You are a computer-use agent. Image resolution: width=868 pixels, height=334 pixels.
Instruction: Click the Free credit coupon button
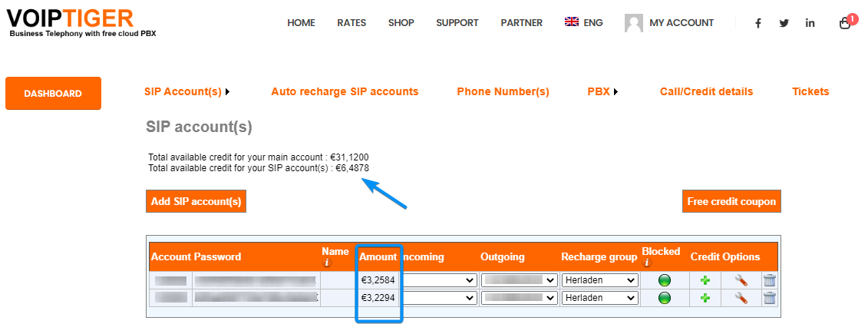pyautogui.click(x=731, y=202)
